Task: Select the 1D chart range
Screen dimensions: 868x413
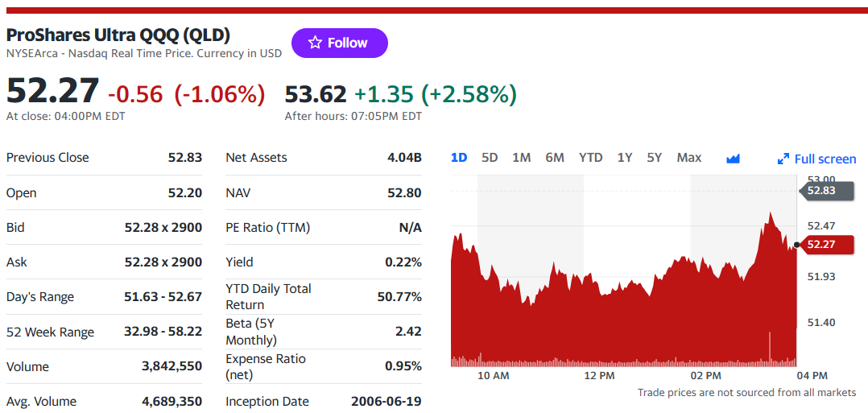Action: tap(459, 158)
